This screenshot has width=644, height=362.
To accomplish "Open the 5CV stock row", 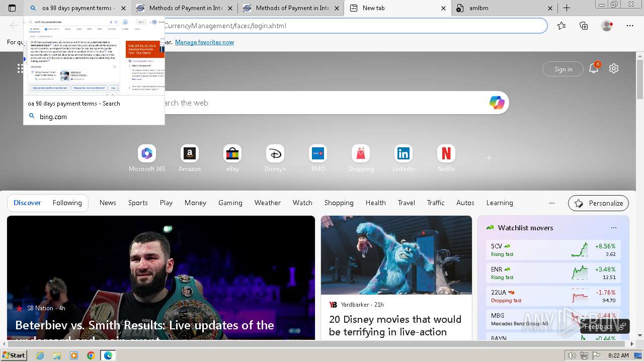I will 553,250.
